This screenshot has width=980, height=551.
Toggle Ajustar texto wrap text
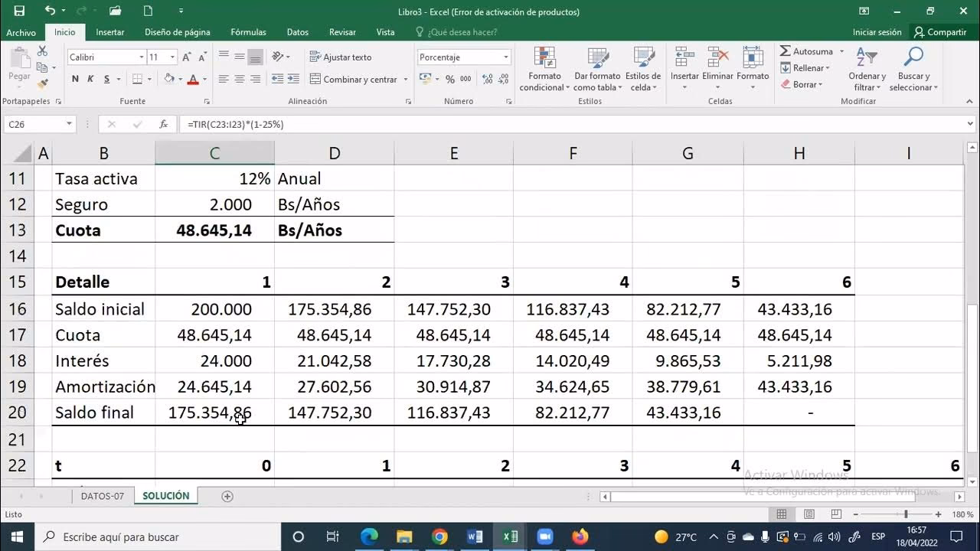(x=341, y=57)
